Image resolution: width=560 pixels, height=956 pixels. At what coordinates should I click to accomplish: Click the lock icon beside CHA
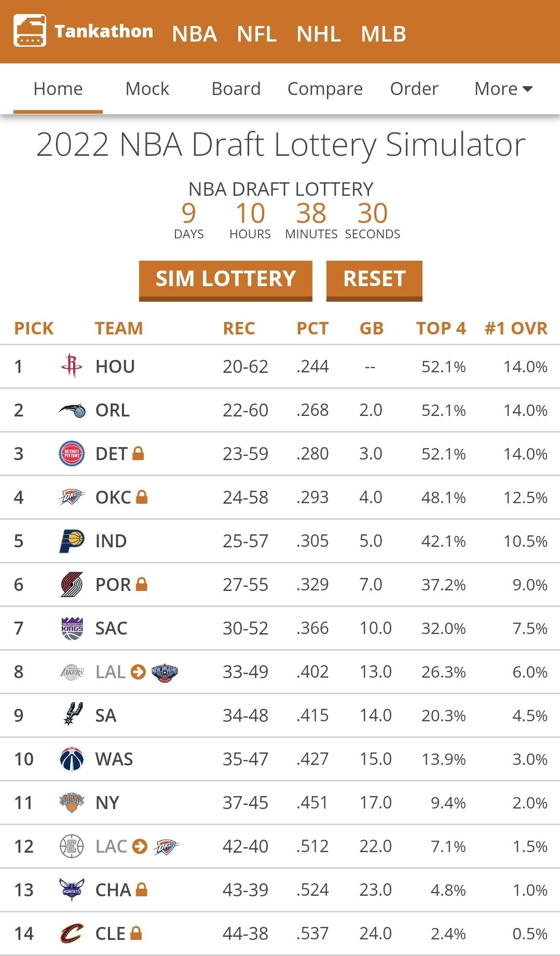141,890
